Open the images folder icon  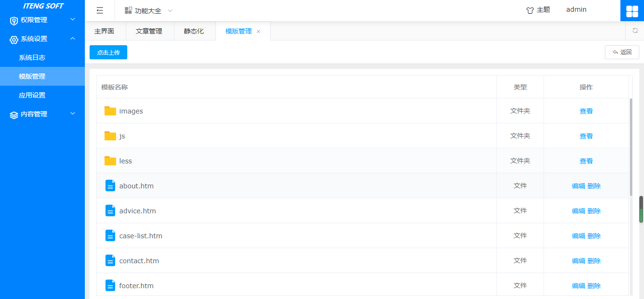[109, 110]
